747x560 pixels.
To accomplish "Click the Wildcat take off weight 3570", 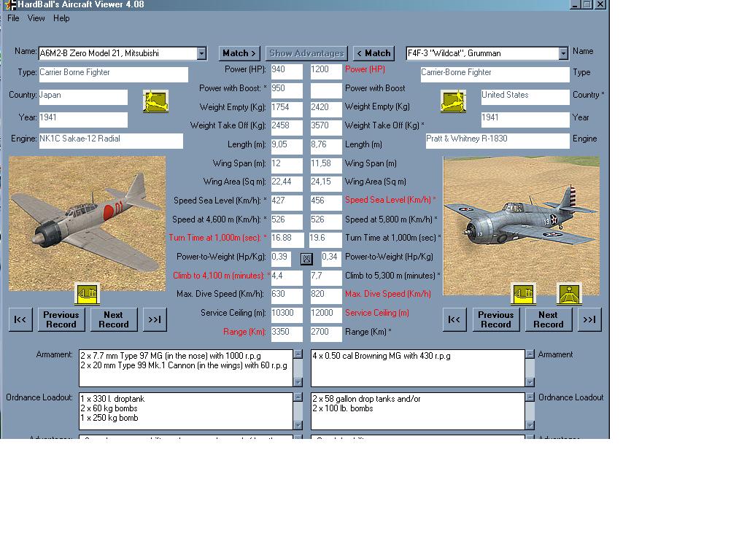I will click(326, 128).
